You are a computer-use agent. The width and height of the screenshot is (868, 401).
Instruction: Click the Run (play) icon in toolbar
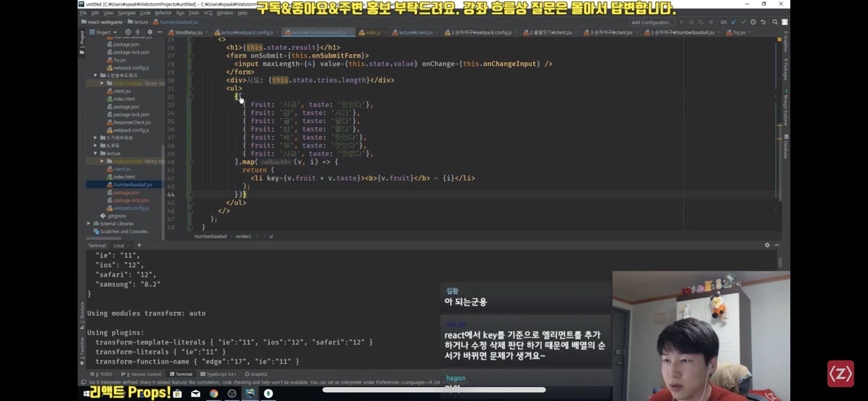point(682,22)
